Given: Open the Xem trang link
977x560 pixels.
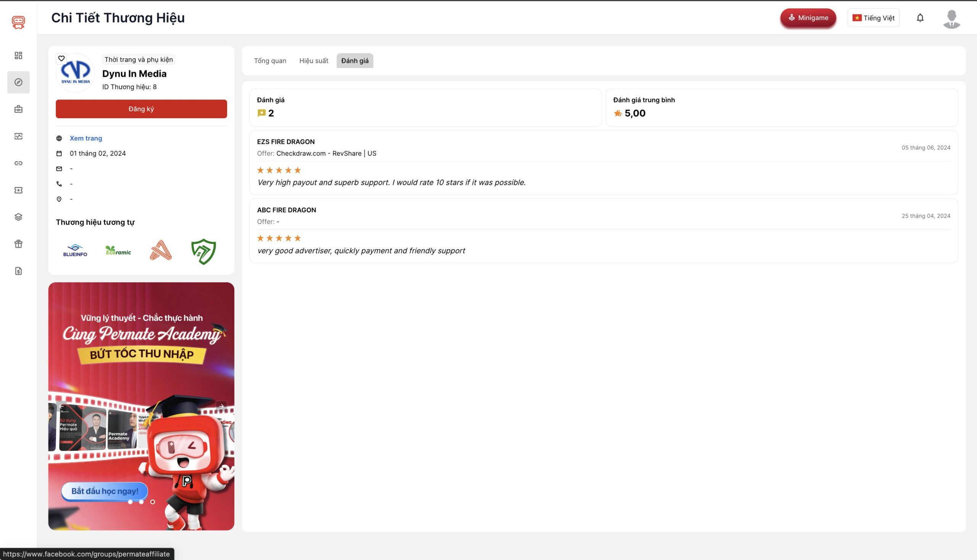Looking at the screenshot, I should coord(85,138).
